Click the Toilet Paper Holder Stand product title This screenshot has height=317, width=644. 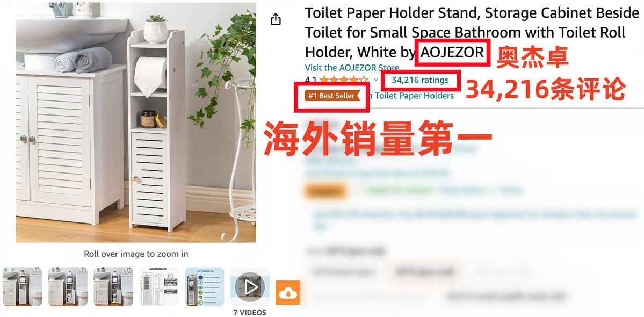(x=472, y=32)
